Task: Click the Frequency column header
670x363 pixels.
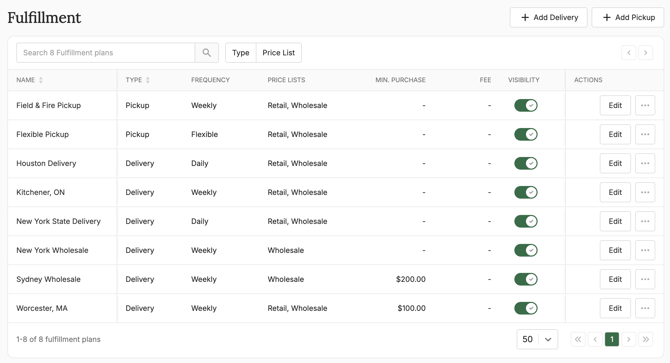Action: (x=210, y=80)
